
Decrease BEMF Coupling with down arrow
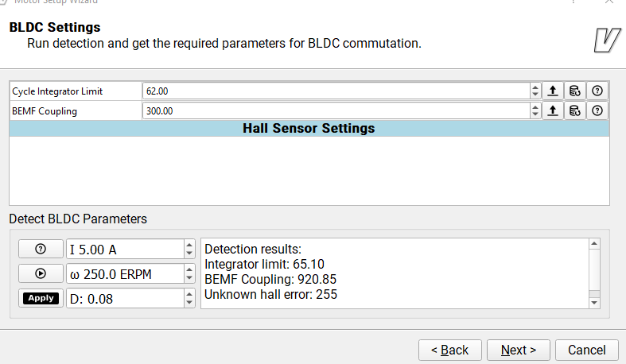(x=535, y=114)
